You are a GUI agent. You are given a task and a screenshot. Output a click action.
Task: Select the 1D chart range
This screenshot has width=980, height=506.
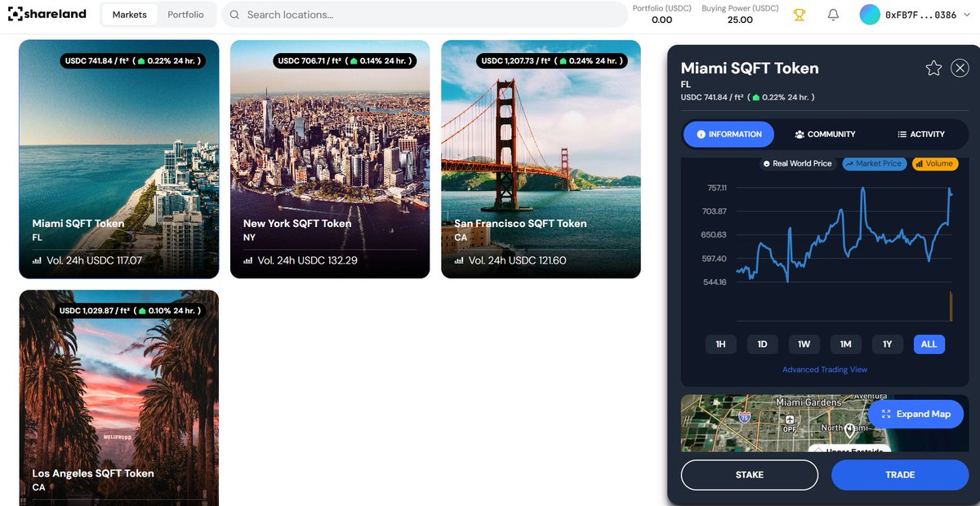point(762,344)
